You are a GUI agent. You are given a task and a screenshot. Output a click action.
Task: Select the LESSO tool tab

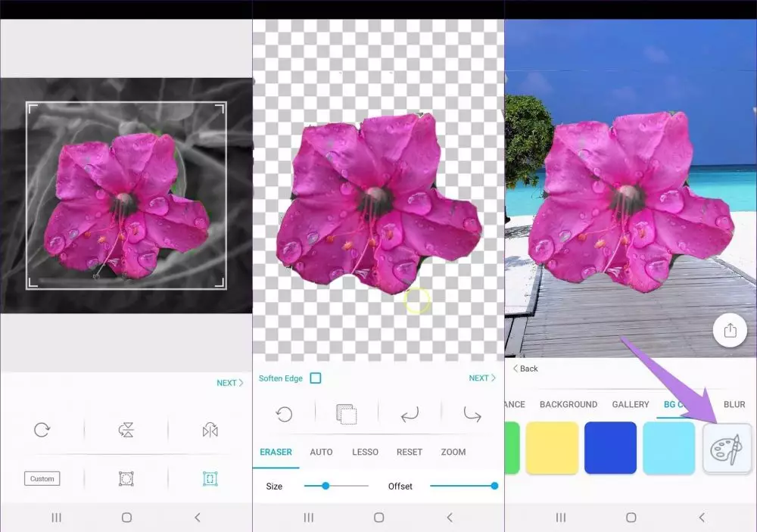point(365,452)
